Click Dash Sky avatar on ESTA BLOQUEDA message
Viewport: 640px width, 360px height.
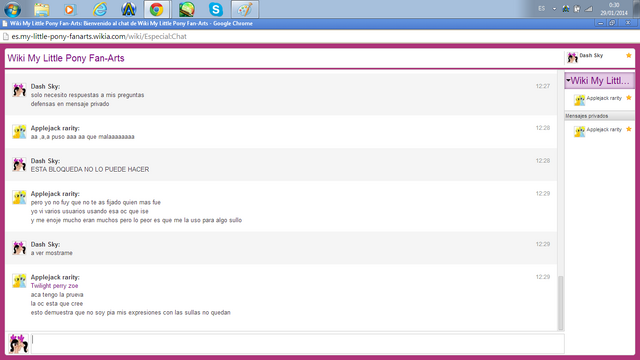[x=19, y=164]
